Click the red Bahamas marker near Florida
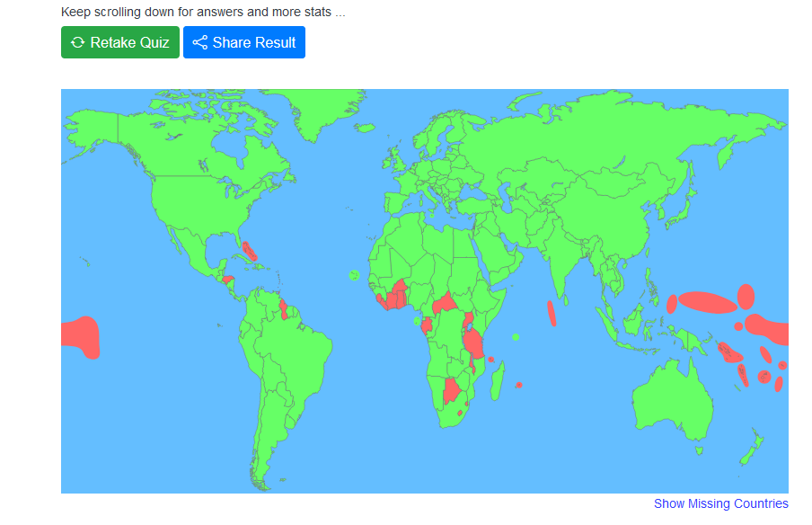The width and height of the screenshot is (812, 525). point(250,251)
